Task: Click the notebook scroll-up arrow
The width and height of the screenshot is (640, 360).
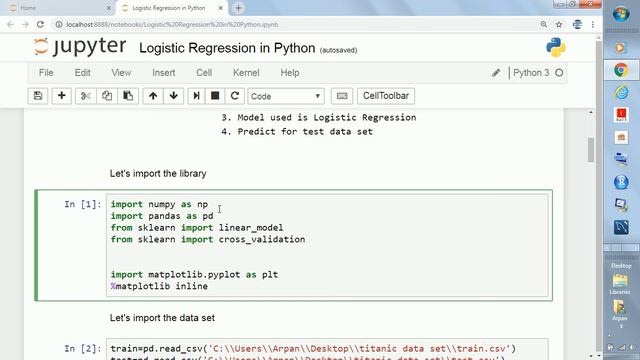Action: coord(591,112)
